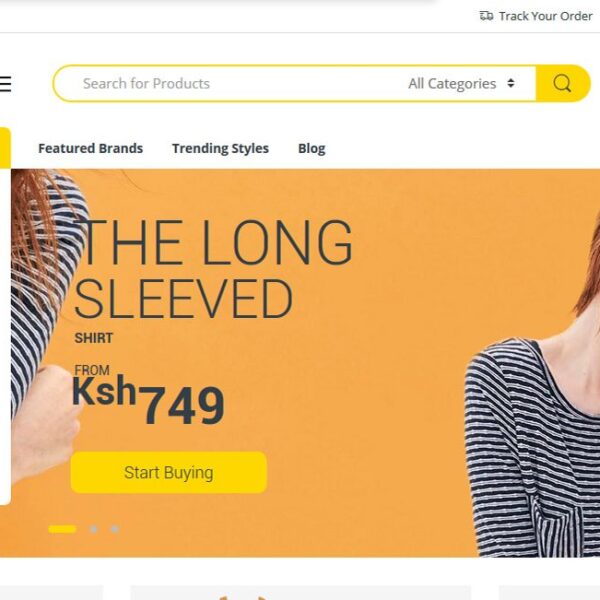Switch to the second slide dot
Screen dimensions: 600x600
point(94,529)
